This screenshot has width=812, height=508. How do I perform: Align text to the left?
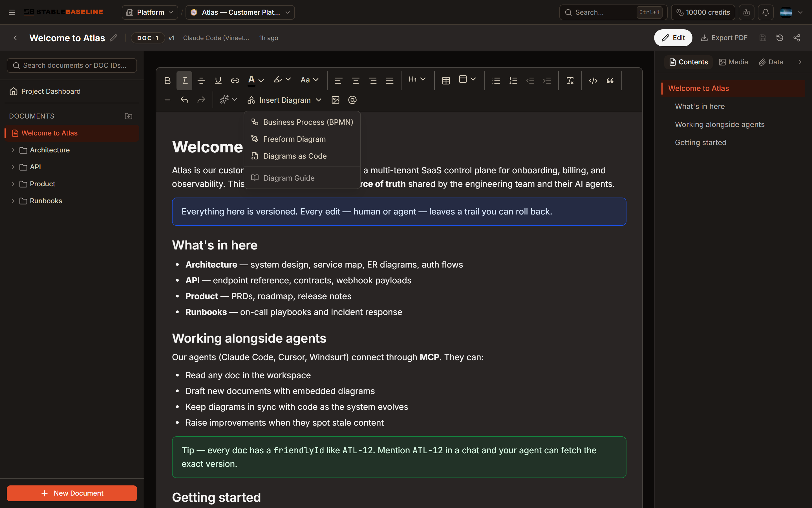click(x=339, y=81)
